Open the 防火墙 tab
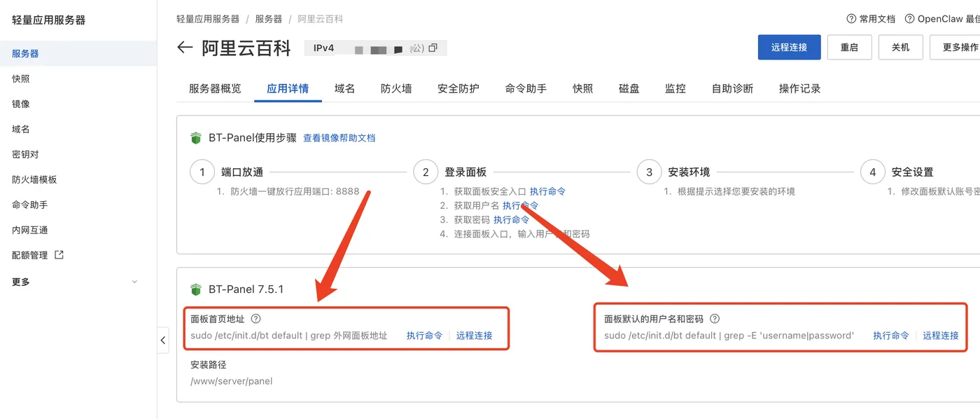Image resolution: width=980 pixels, height=419 pixels. [396, 89]
